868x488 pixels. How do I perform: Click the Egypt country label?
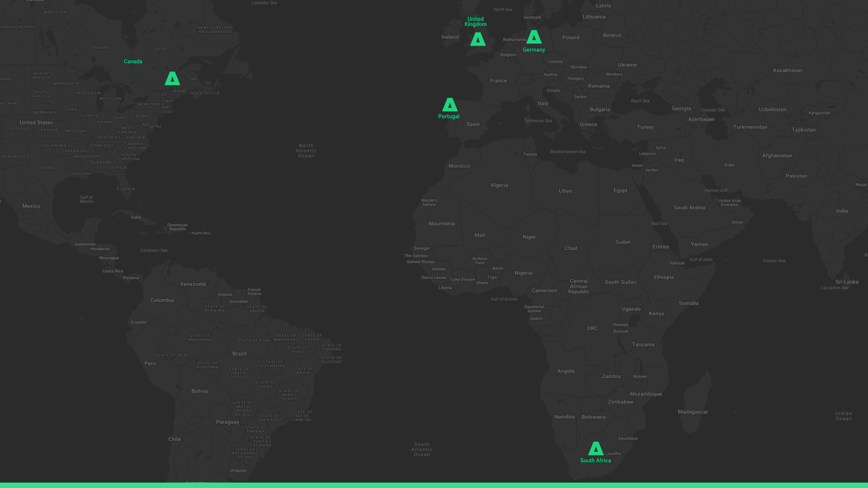click(620, 191)
